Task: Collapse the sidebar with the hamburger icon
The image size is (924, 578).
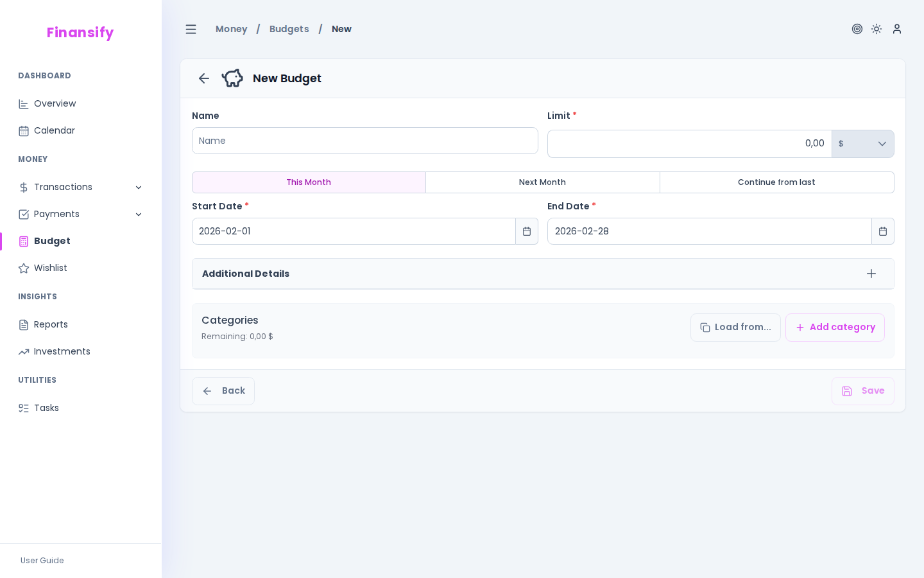Action: pos(191,29)
